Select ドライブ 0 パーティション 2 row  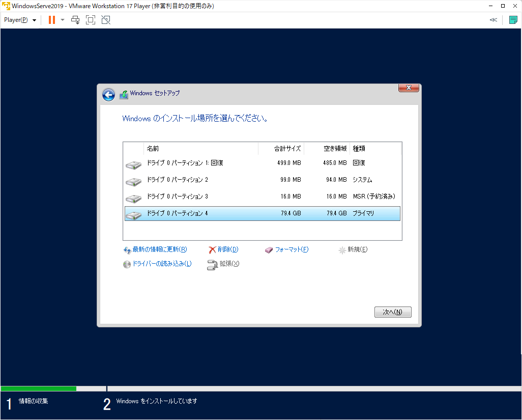pyautogui.click(x=263, y=180)
